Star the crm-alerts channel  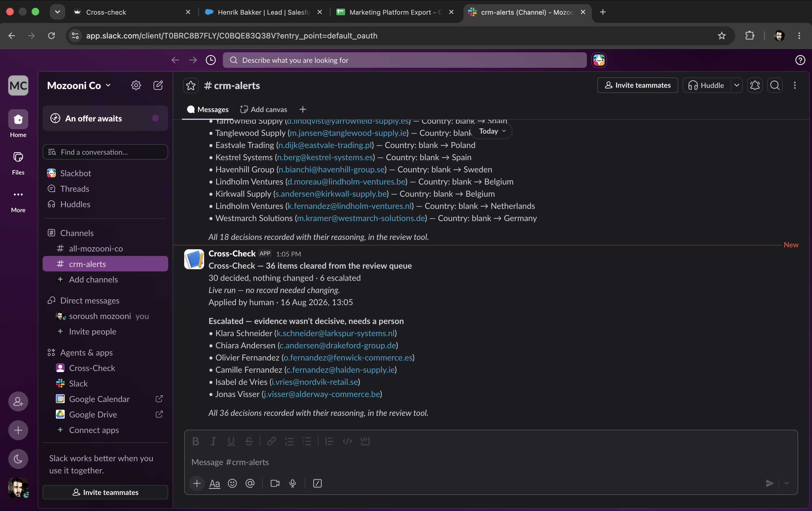tap(191, 85)
